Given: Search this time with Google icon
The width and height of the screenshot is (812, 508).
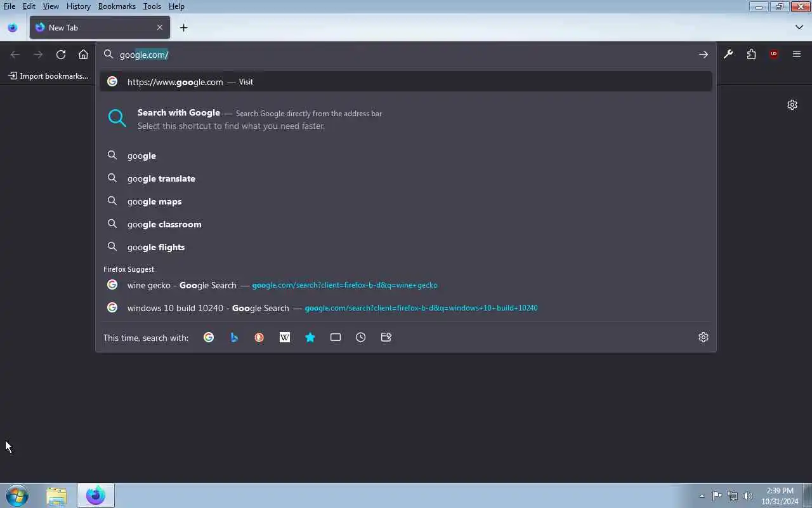Looking at the screenshot, I should [x=209, y=337].
